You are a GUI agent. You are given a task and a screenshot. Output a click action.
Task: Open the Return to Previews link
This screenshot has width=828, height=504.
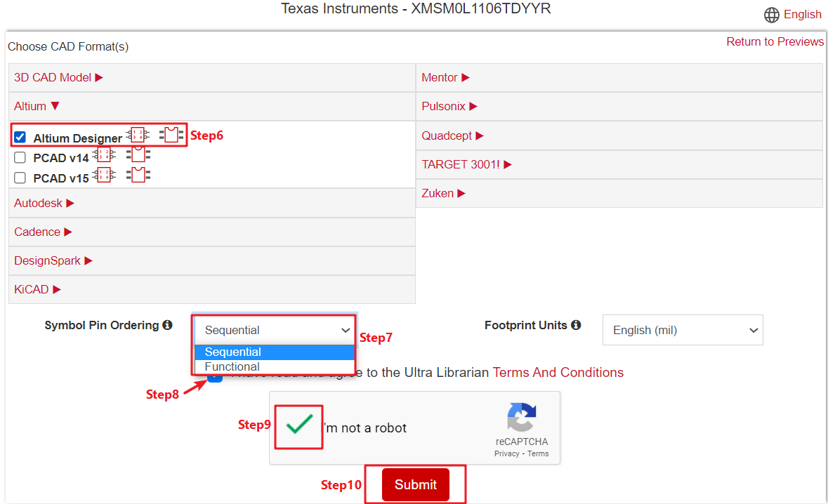[x=775, y=42]
